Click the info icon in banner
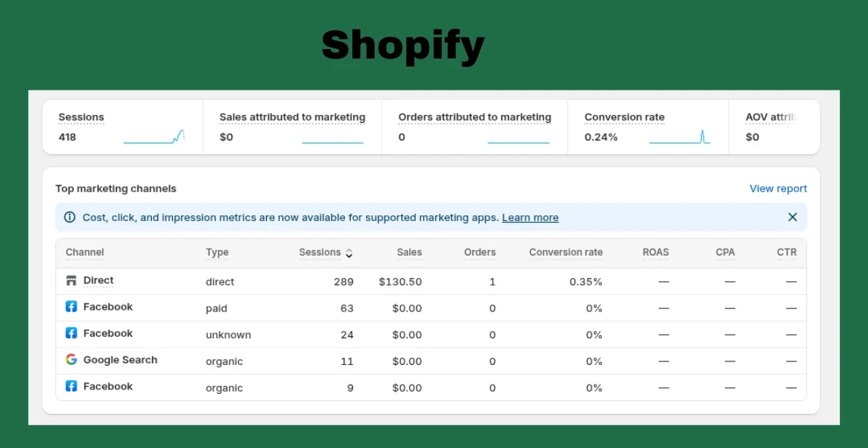Screen dimensions: 868x448 [x=69, y=217]
